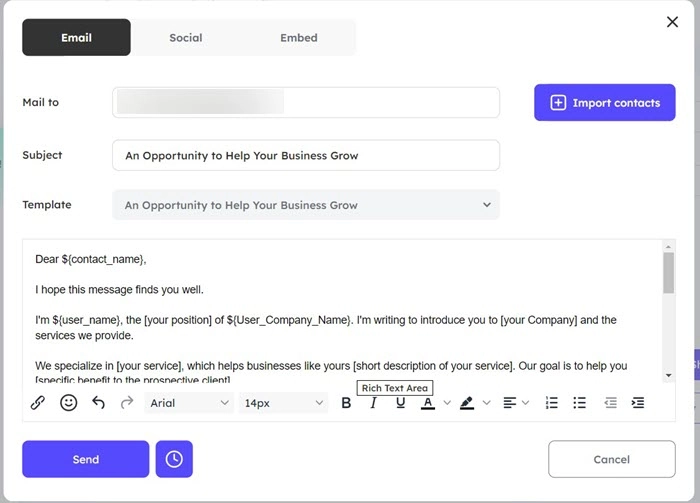
Task: Expand the Template dropdown
Action: [306, 205]
